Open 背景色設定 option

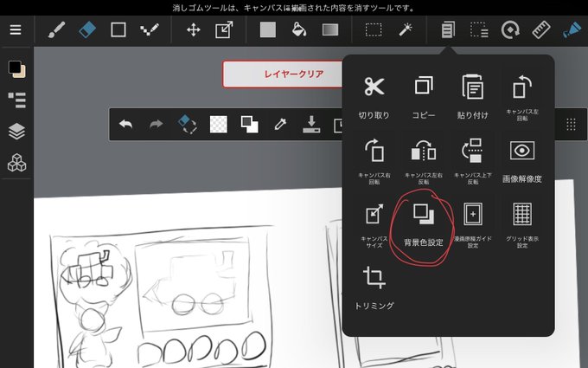pyautogui.click(x=424, y=225)
